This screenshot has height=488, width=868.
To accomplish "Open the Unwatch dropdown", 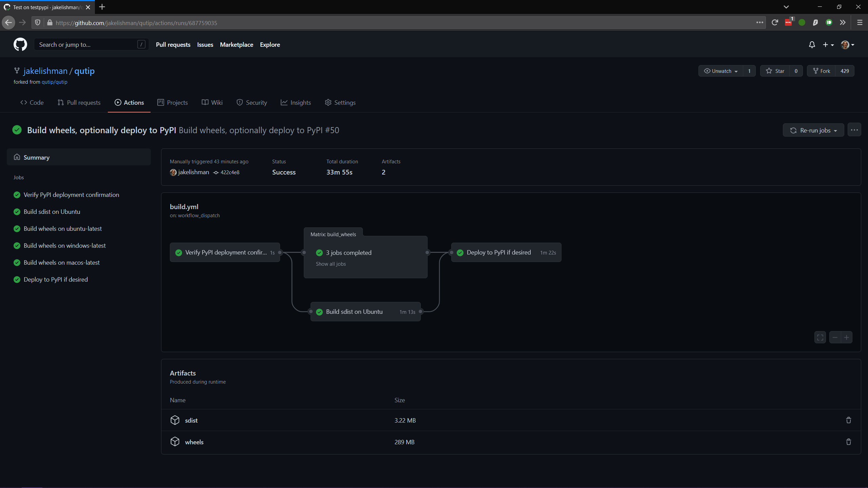I will tap(721, 71).
